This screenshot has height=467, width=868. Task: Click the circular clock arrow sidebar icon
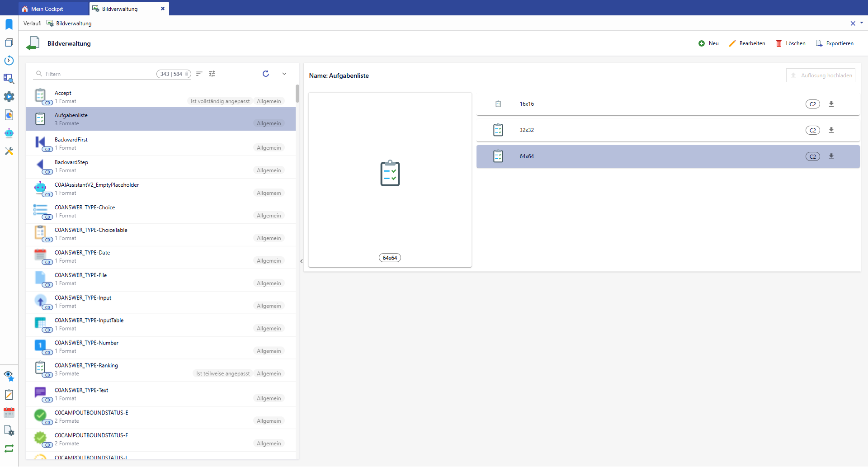click(x=9, y=61)
